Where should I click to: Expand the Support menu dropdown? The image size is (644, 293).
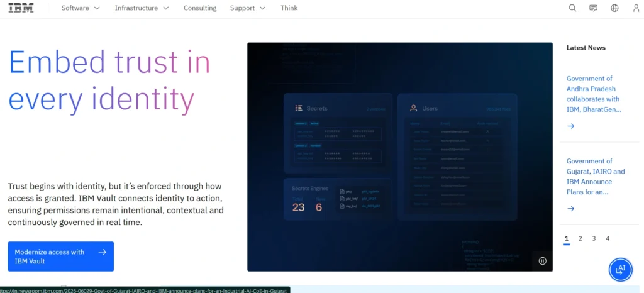point(248,8)
